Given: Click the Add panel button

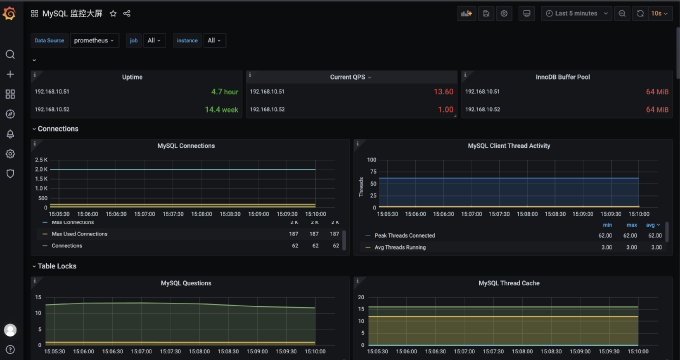Looking at the screenshot, I should (x=467, y=13).
